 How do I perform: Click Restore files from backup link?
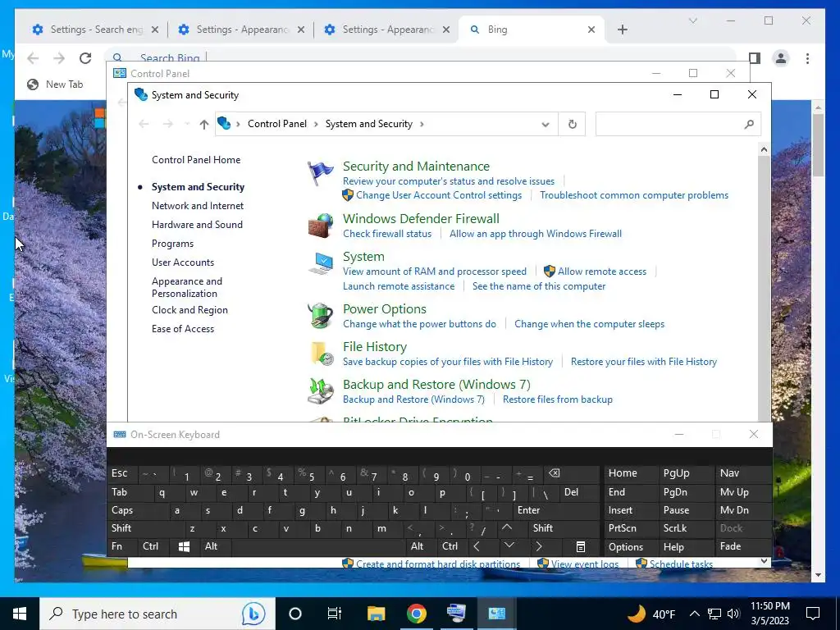(558, 399)
